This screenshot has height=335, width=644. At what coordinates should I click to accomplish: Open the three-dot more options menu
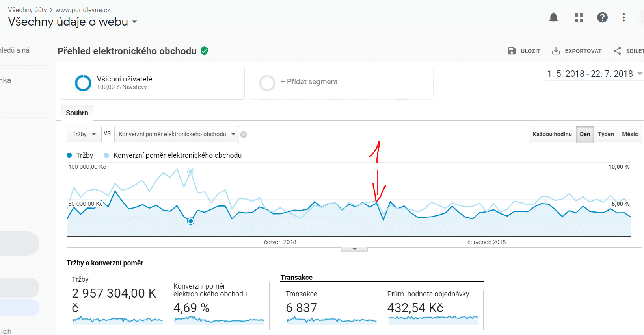click(x=624, y=17)
